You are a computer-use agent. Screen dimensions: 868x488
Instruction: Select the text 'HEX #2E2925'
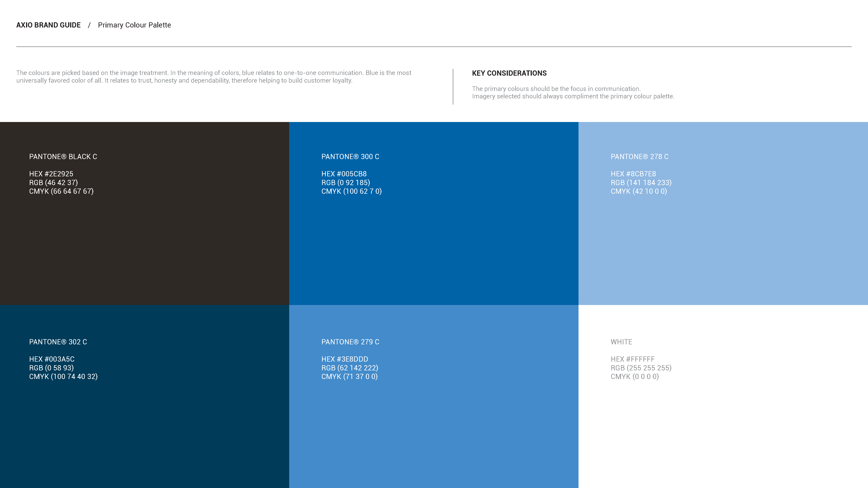click(x=51, y=174)
